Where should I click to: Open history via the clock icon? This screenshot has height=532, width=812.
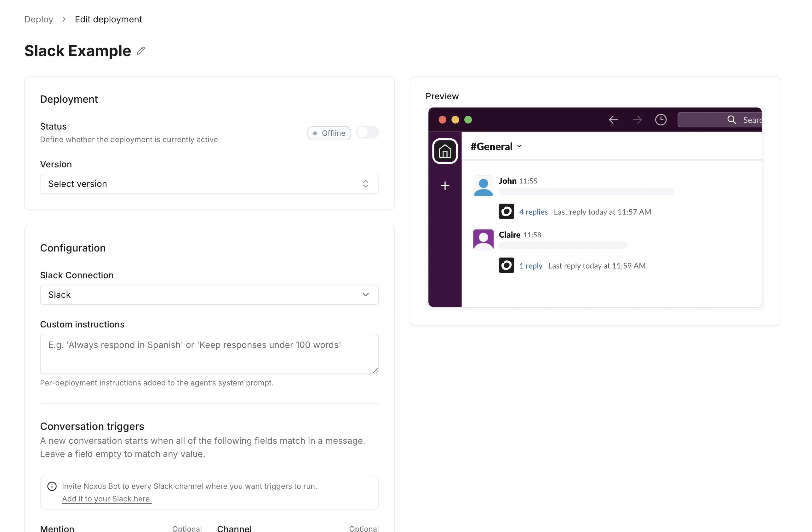tap(660, 119)
